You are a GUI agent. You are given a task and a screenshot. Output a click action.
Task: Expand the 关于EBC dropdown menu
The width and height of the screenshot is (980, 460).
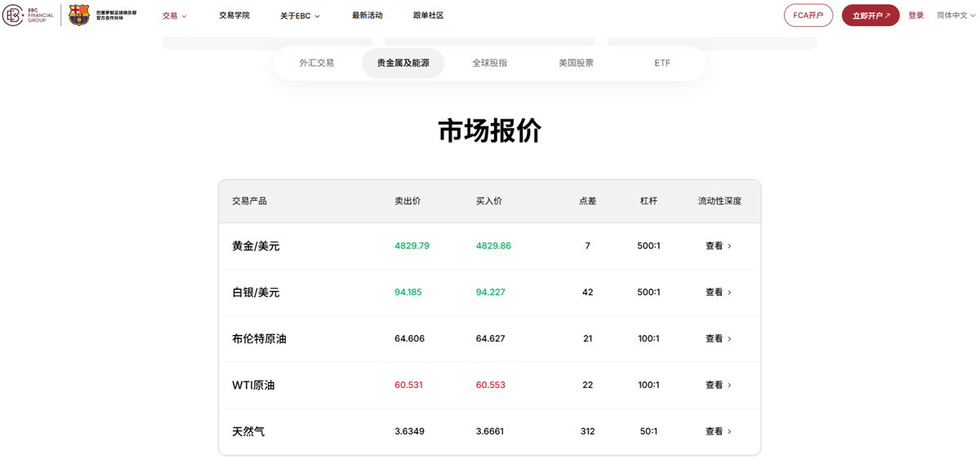(300, 16)
